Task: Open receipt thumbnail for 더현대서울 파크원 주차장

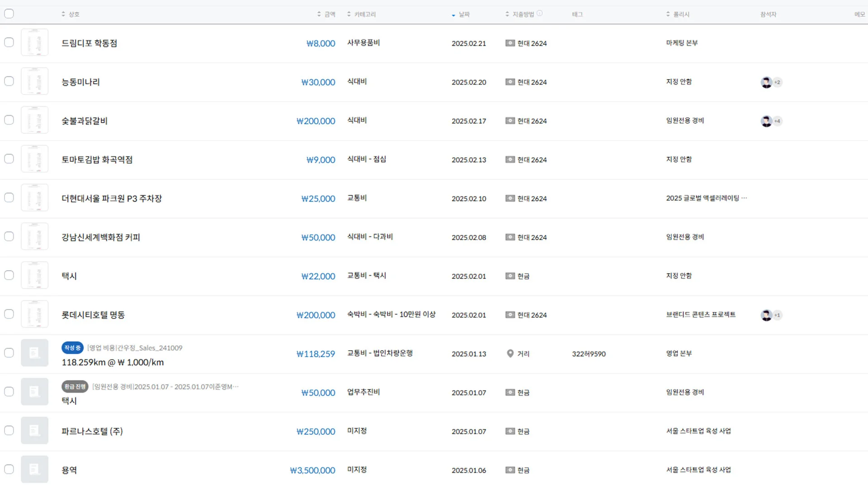Action: pos(34,198)
